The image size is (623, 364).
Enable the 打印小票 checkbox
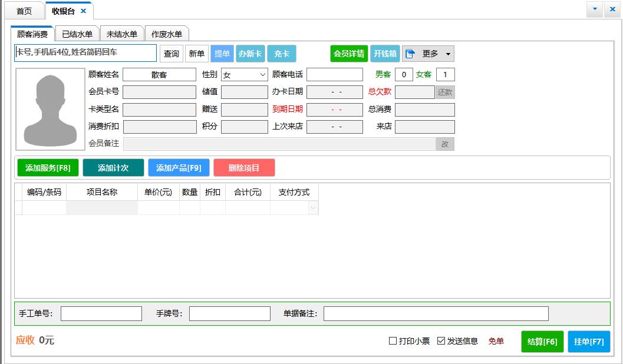[392, 341]
